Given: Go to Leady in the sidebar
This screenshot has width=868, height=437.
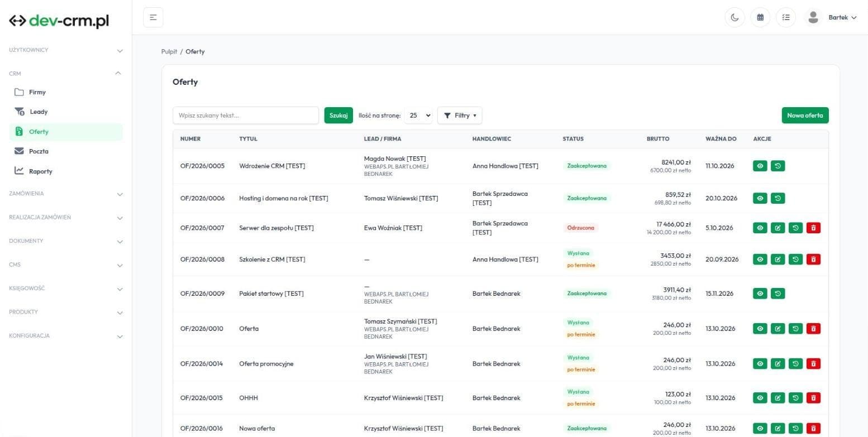Looking at the screenshot, I should point(66,112).
